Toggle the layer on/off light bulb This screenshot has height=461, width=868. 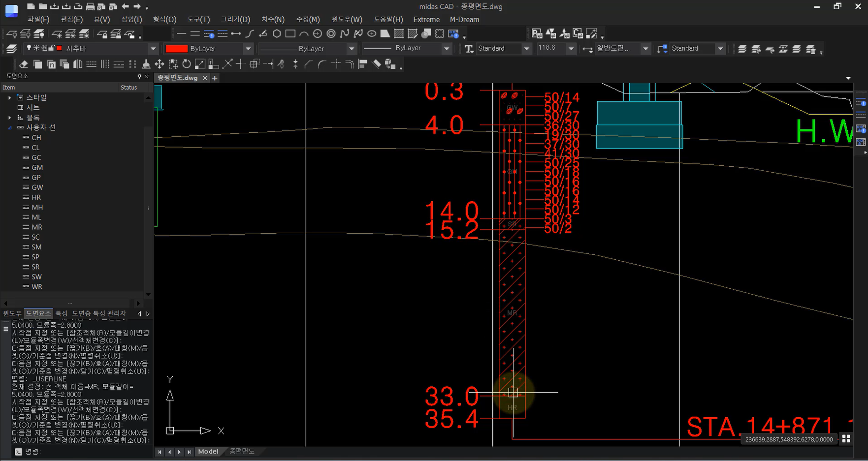[x=29, y=48]
